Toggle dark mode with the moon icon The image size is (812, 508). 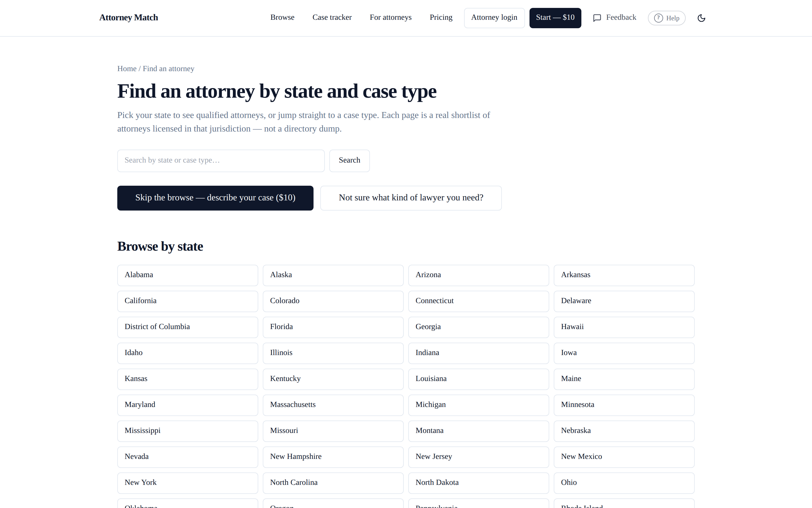pyautogui.click(x=701, y=18)
